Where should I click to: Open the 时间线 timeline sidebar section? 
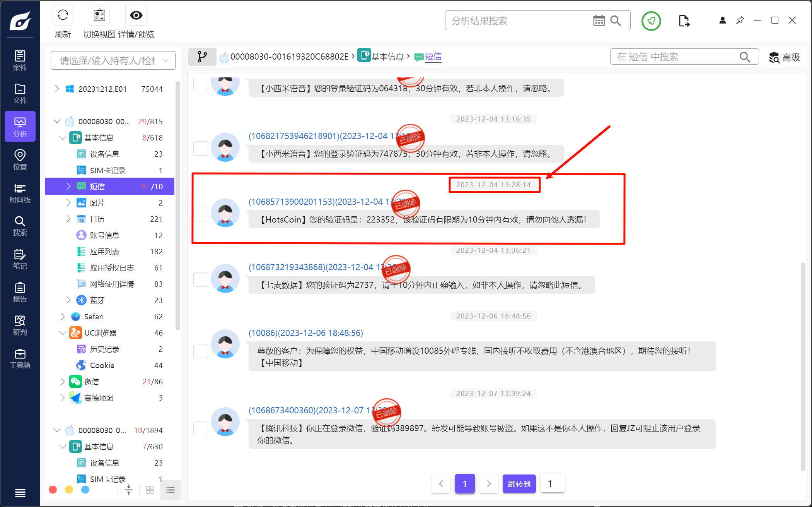[20, 193]
